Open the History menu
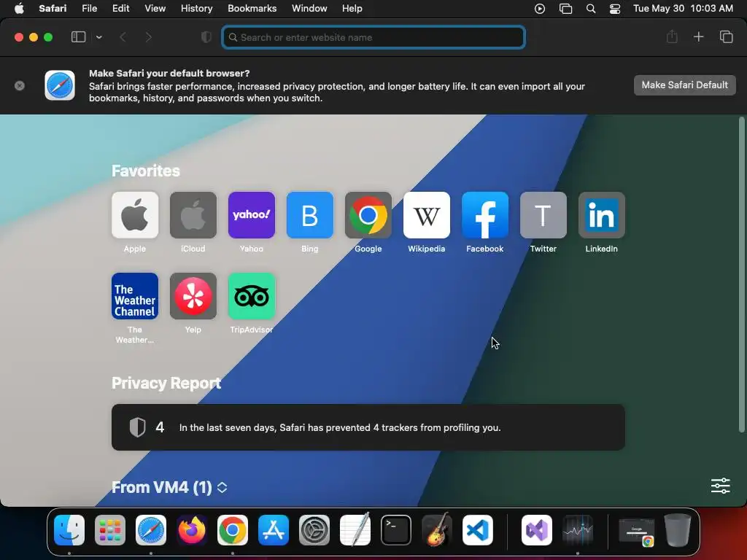The width and height of the screenshot is (747, 560). point(196,8)
